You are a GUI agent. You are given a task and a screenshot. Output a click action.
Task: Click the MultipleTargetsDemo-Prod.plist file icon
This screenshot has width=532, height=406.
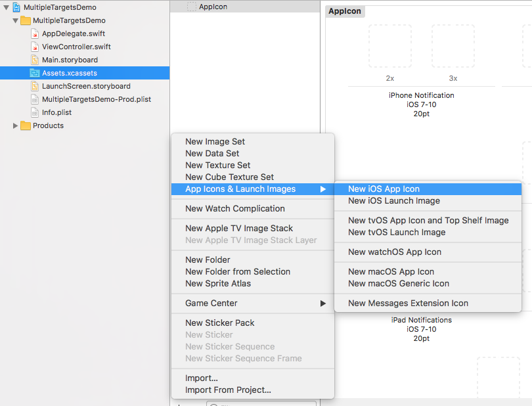click(35, 99)
